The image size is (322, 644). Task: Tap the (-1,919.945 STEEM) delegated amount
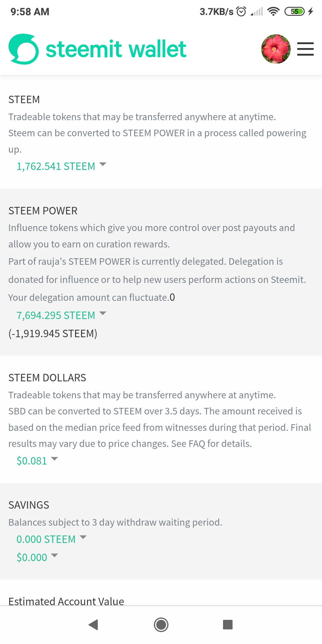click(53, 334)
